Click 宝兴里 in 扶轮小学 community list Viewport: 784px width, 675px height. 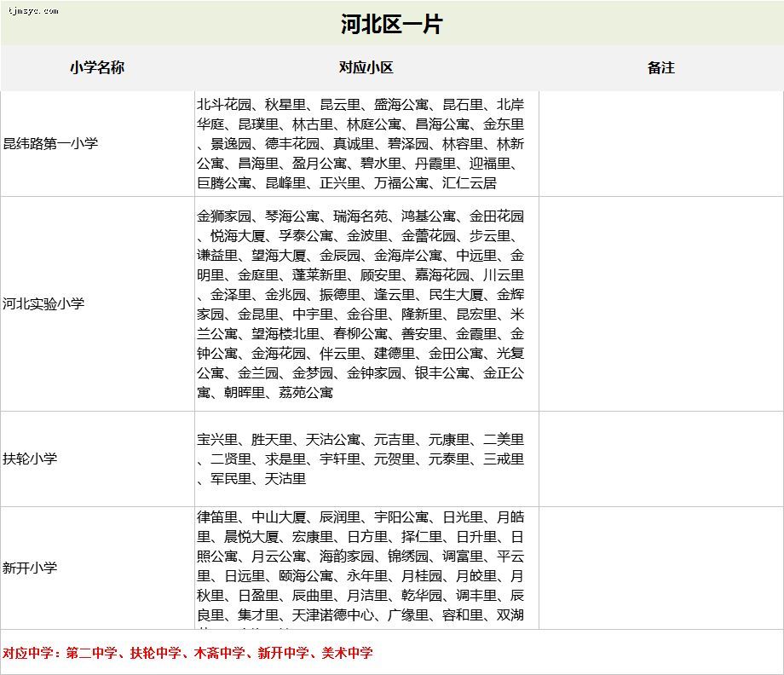click(217, 440)
